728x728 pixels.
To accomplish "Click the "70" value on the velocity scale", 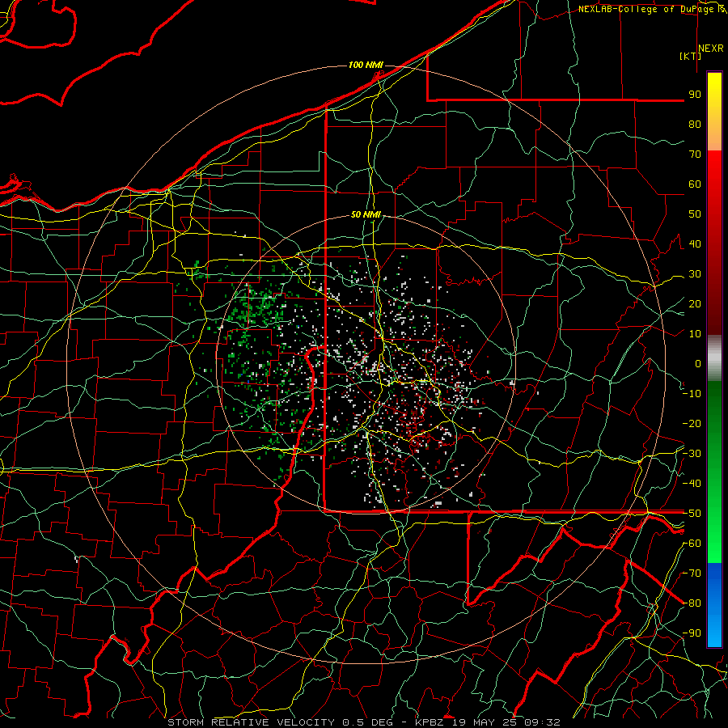I will (695, 154).
